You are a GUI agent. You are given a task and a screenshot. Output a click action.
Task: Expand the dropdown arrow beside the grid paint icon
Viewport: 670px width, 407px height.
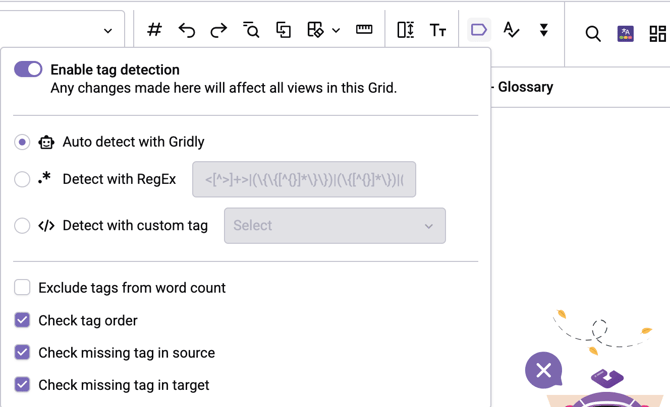click(336, 31)
